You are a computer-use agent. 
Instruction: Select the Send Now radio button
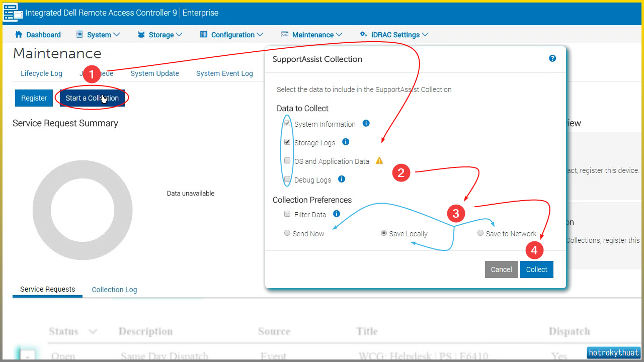tap(287, 233)
